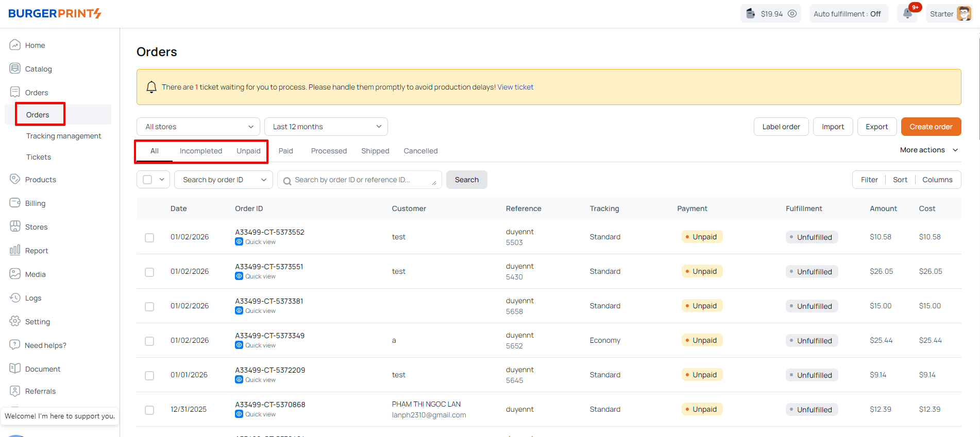Switch to the Shipped tab
The image size is (980, 437).
pyautogui.click(x=375, y=151)
